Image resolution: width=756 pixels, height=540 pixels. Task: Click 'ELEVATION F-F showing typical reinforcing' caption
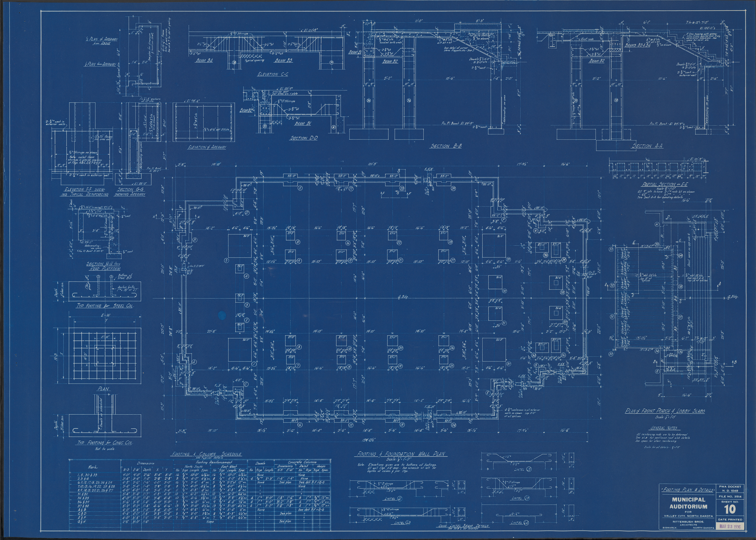[84, 192]
